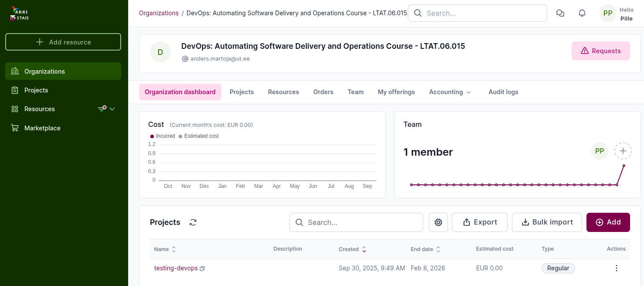
Task: Expand Resources section in sidebar
Action: (x=112, y=109)
